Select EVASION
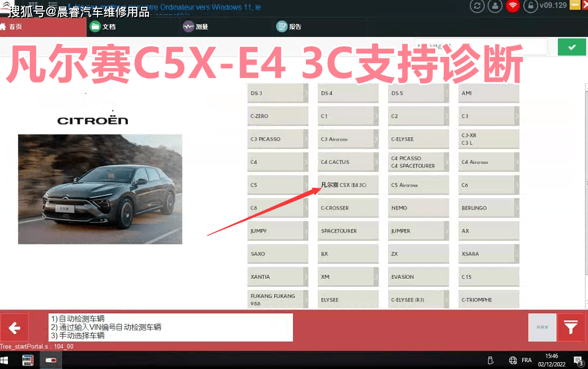The image size is (588, 369). [x=418, y=277]
